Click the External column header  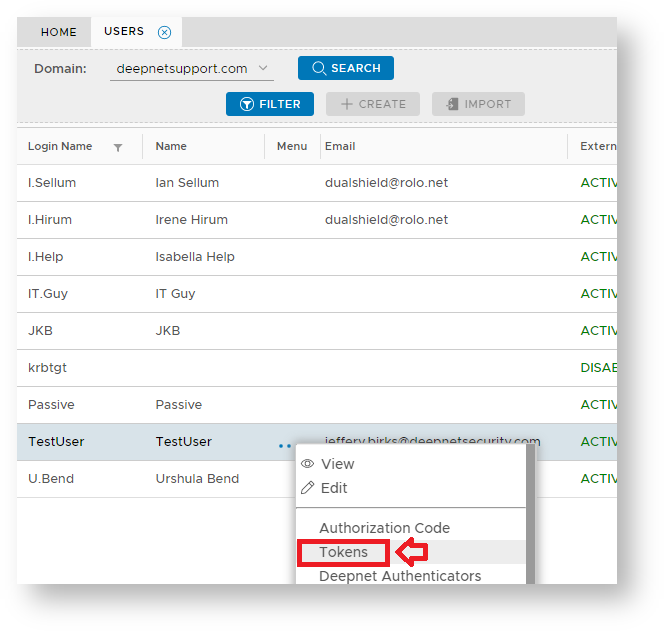[x=598, y=146]
